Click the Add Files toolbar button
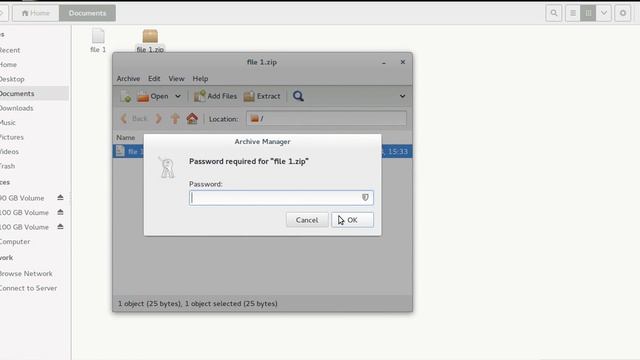Screen dimensions: 640x360 216,96
